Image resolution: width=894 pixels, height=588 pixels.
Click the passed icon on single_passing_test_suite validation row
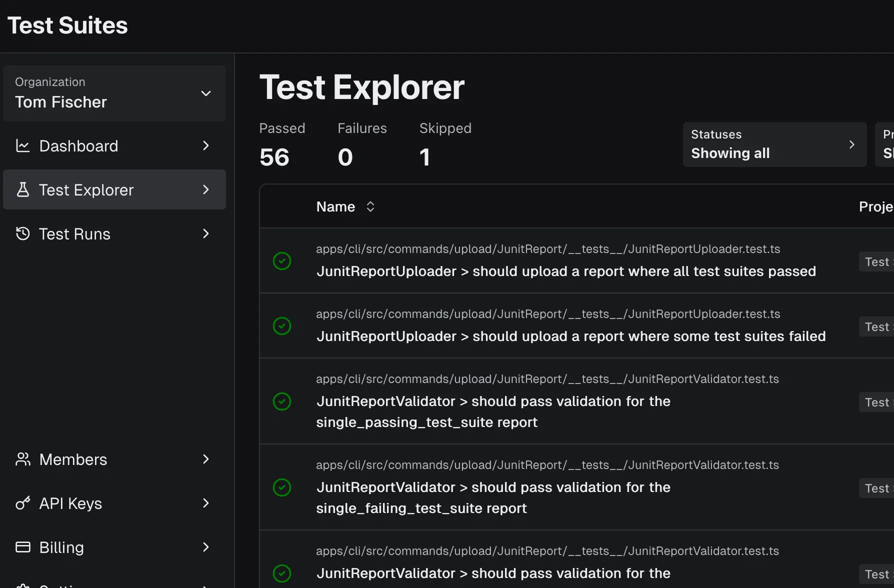(x=282, y=401)
